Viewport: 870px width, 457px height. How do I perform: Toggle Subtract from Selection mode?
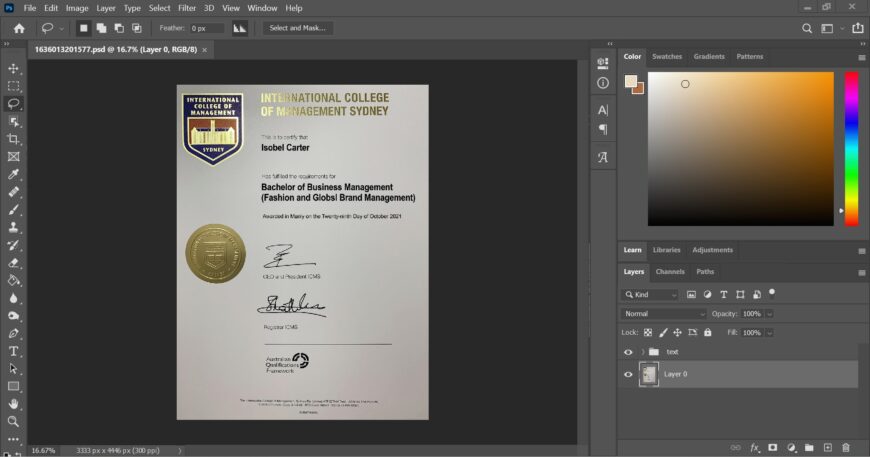click(x=119, y=28)
